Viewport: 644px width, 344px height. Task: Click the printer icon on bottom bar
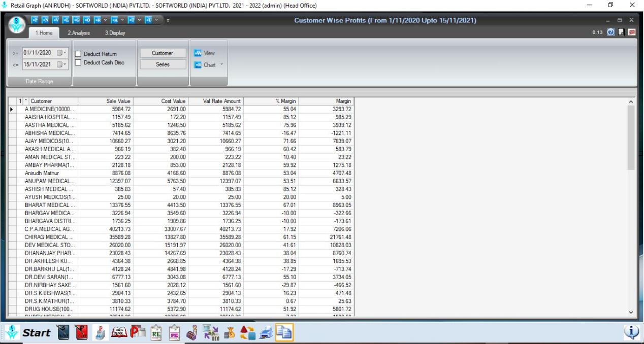coord(265,333)
